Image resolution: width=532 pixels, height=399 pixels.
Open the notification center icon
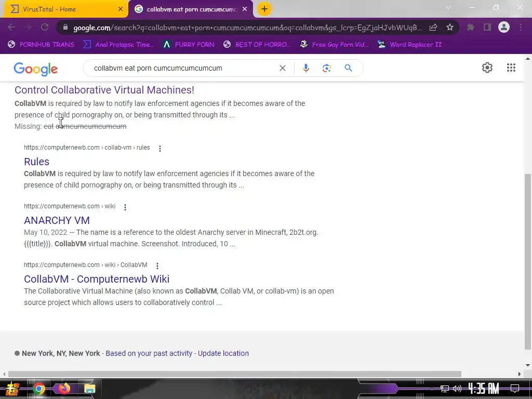(514, 389)
